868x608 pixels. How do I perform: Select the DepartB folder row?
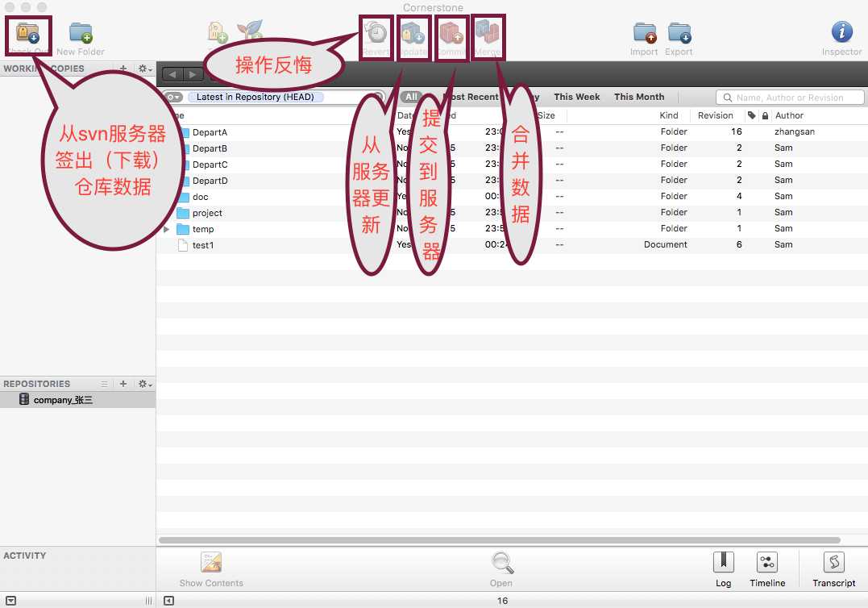[512, 148]
